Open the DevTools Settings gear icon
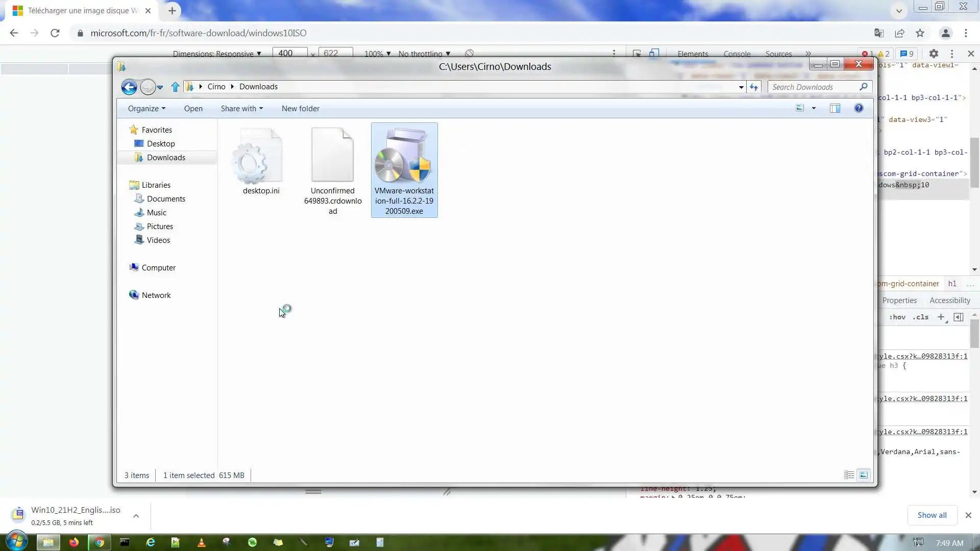This screenshot has height=551, width=980. click(x=934, y=54)
